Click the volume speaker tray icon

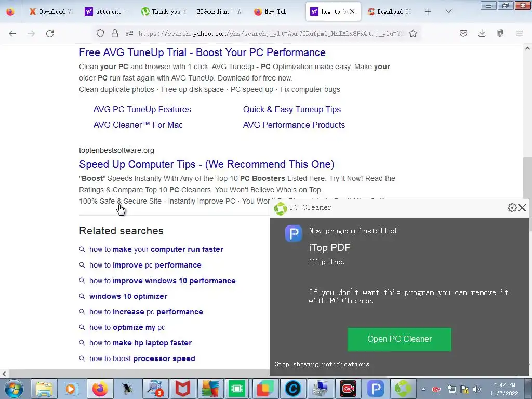[x=477, y=389]
